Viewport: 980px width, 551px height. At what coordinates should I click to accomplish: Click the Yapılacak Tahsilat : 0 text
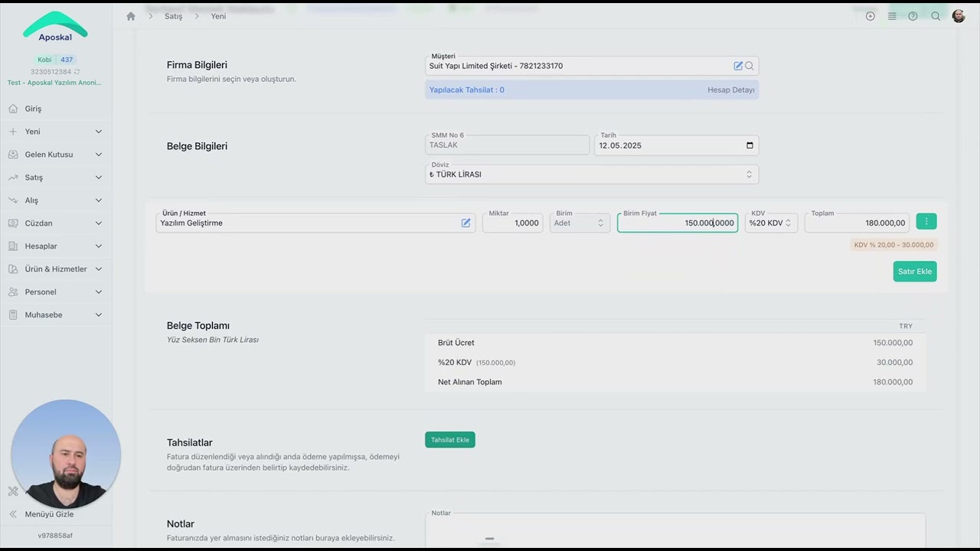(x=466, y=90)
